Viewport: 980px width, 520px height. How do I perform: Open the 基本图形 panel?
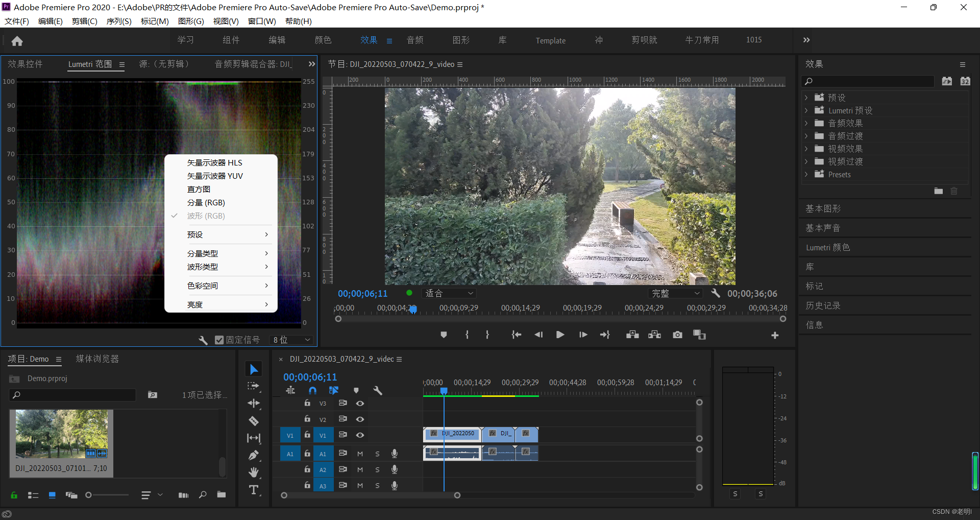(x=823, y=208)
